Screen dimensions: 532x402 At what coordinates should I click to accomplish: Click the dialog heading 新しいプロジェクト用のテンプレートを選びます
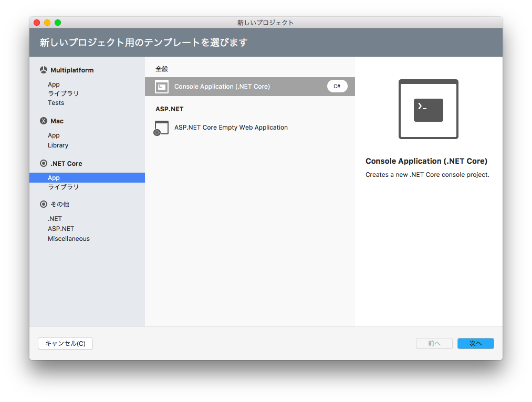click(143, 43)
